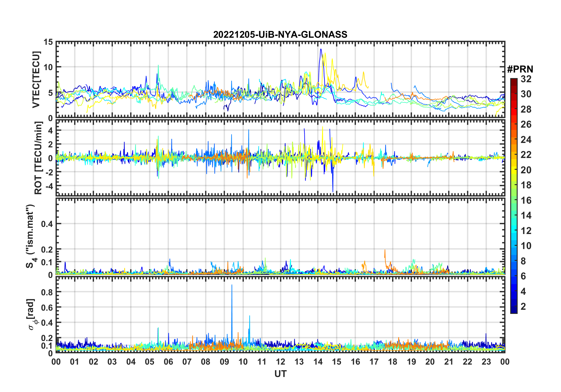Click x-axis tick label 05
This screenshot has height=392, width=561.
pos(150,362)
